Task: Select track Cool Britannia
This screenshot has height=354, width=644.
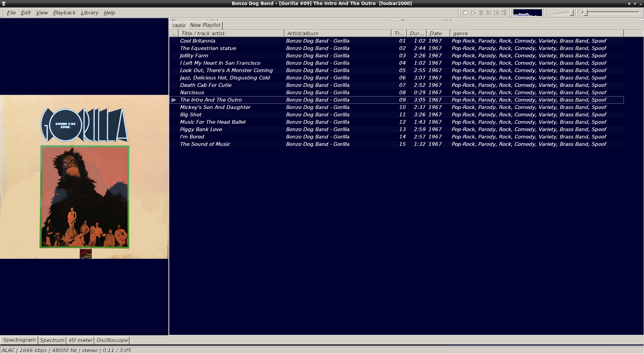Action: point(396,41)
